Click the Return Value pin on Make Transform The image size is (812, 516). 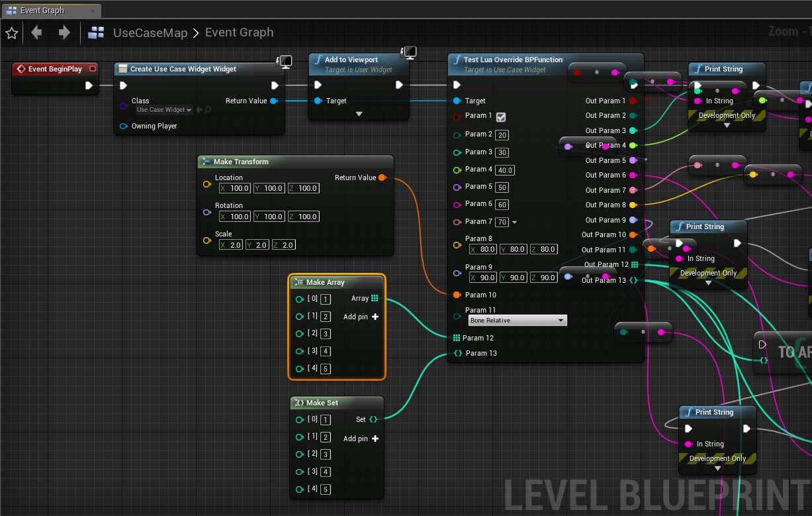[383, 178]
